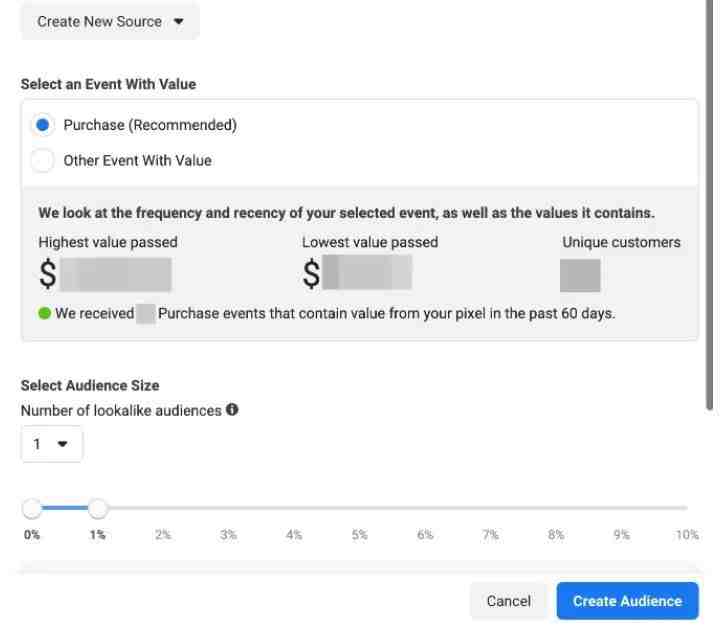The width and height of the screenshot is (722, 628).
Task: Open the Create New Source dropdown
Action: tap(110, 22)
